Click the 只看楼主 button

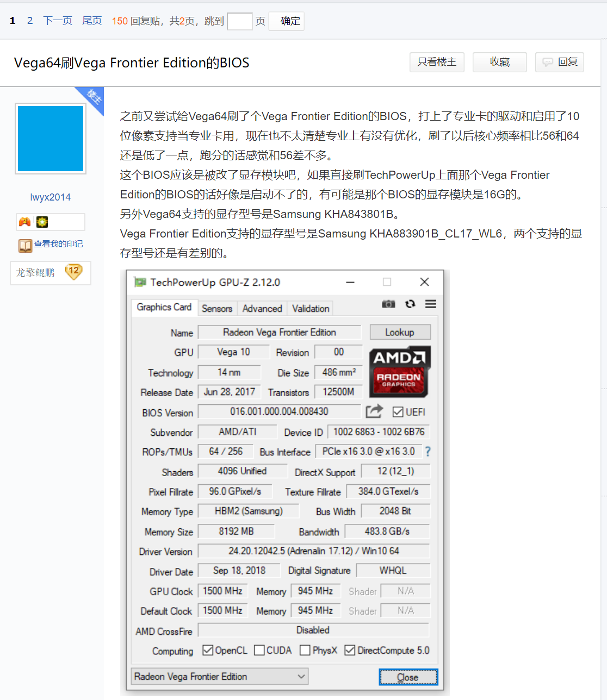point(437,62)
